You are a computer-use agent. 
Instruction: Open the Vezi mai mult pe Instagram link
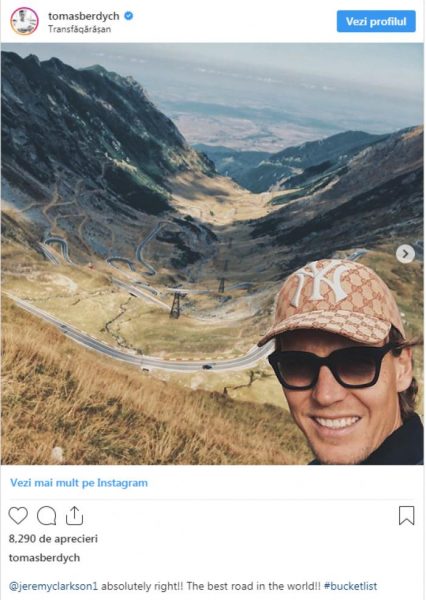coord(79,483)
